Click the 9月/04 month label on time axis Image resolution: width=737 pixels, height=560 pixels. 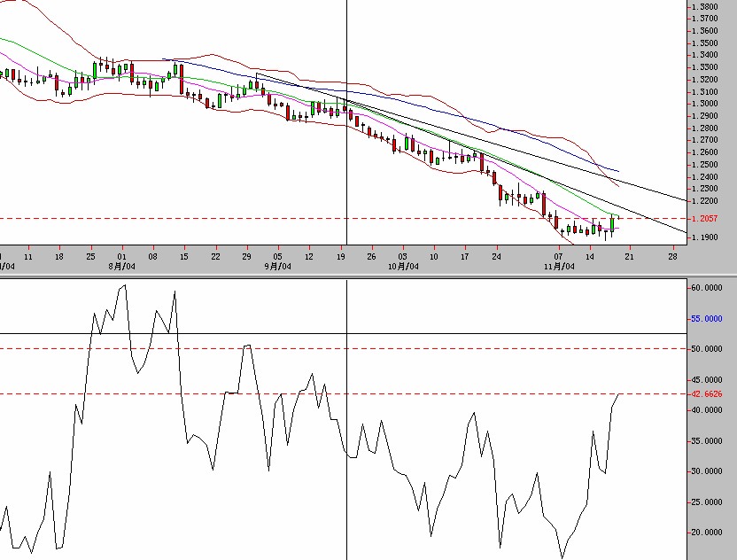(278, 267)
